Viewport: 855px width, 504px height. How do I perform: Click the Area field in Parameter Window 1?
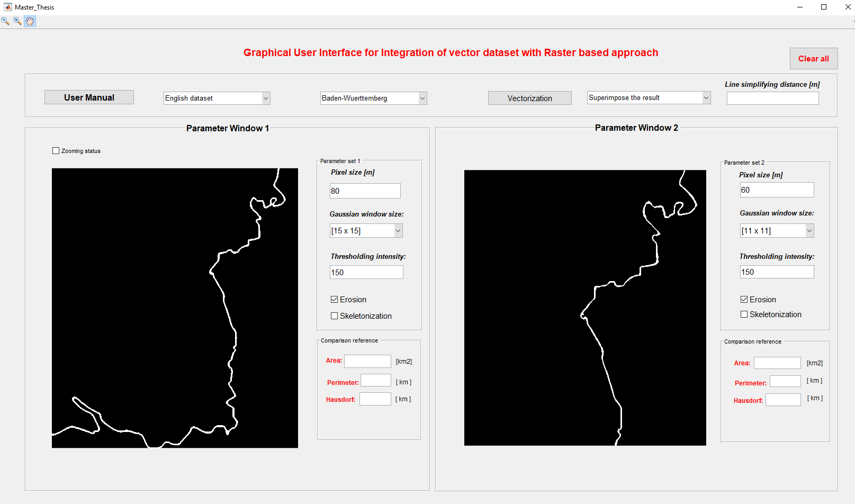367,361
